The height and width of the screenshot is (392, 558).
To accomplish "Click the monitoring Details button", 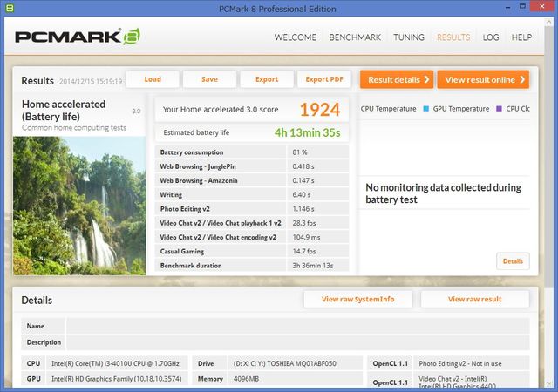I will click(x=513, y=261).
